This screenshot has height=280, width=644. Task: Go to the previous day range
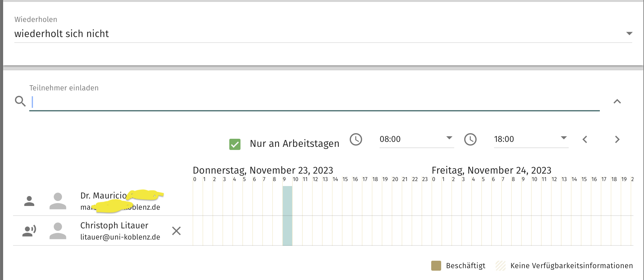coord(585,139)
